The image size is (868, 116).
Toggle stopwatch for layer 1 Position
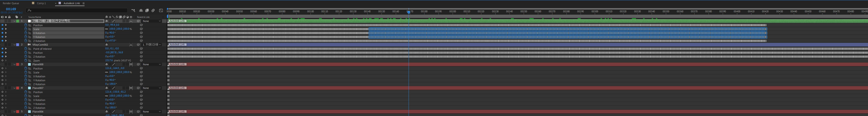[x=26, y=25]
